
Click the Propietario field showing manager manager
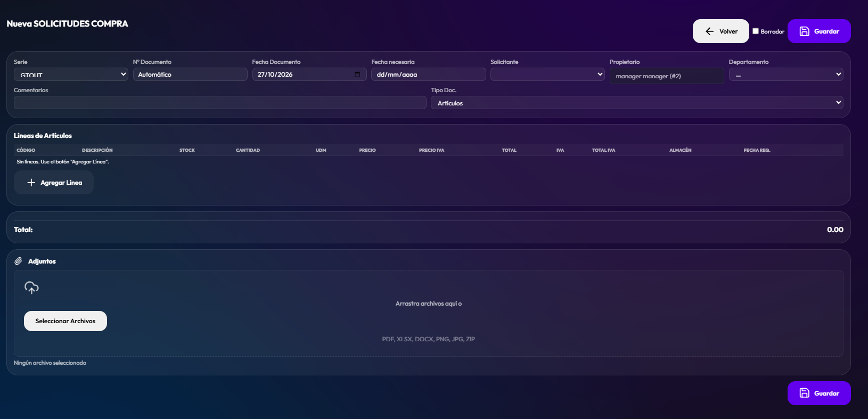667,76
